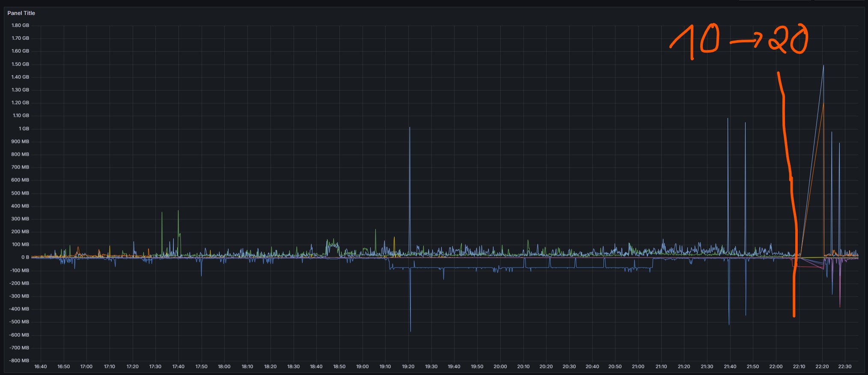The width and height of the screenshot is (868, 375).
Task: Click the 20:10 time axis label
Action: (523, 367)
